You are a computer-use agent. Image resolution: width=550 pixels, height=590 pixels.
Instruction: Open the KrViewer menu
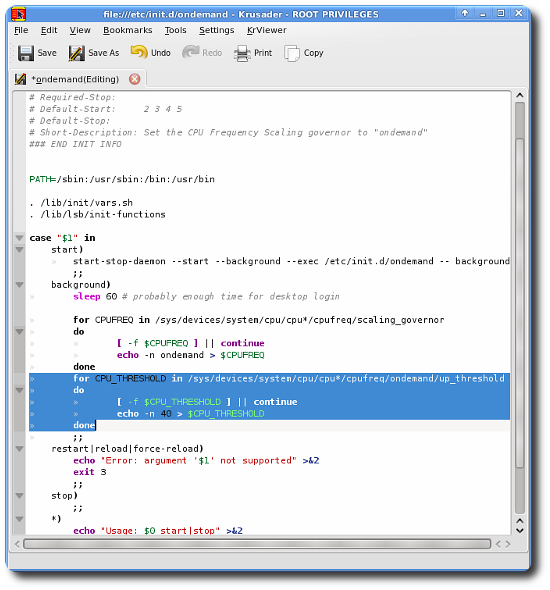(266, 30)
